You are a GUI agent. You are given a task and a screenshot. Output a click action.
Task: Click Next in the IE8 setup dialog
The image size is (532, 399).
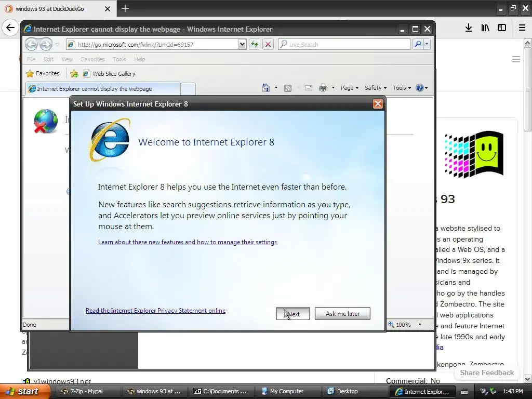(x=293, y=313)
